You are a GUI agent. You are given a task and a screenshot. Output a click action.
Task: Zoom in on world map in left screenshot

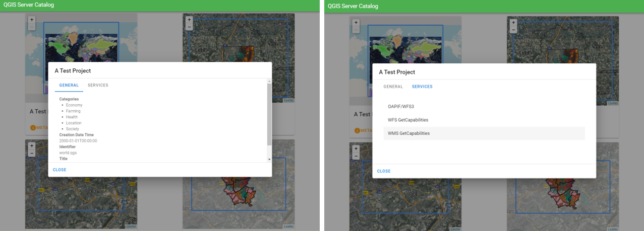tap(31, 20)
